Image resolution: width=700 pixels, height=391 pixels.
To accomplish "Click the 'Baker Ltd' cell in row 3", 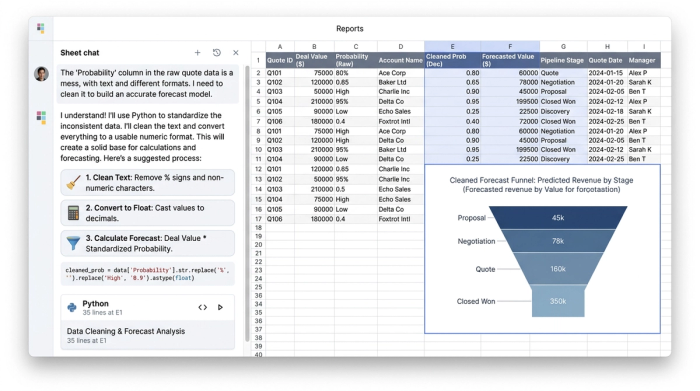I will click(x=401, y=82).
